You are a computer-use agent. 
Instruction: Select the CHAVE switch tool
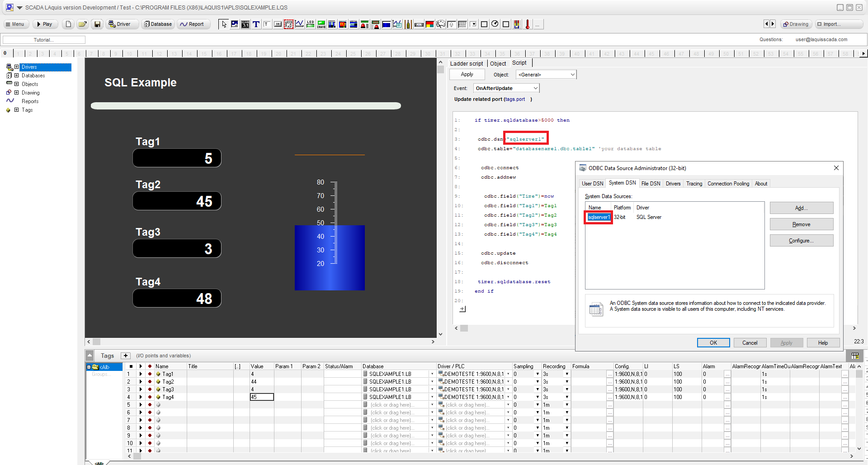(x=321, y=24)
